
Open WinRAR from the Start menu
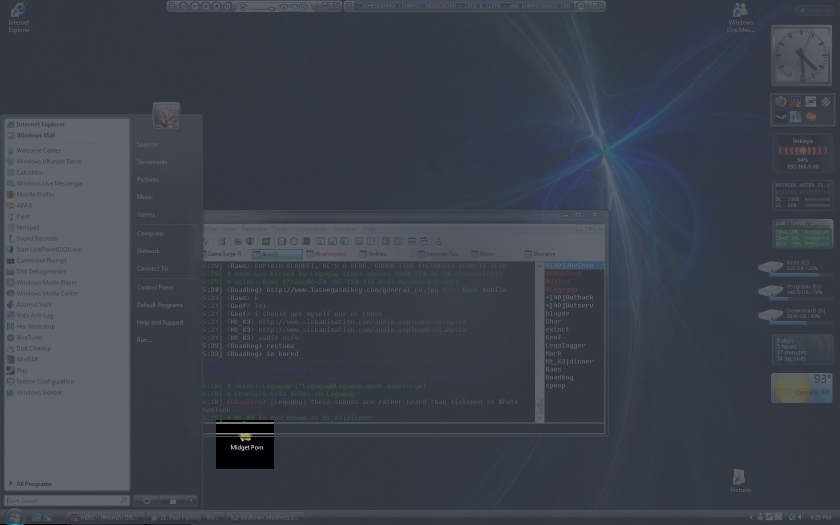pyautogui.click(x=27, y=359)
